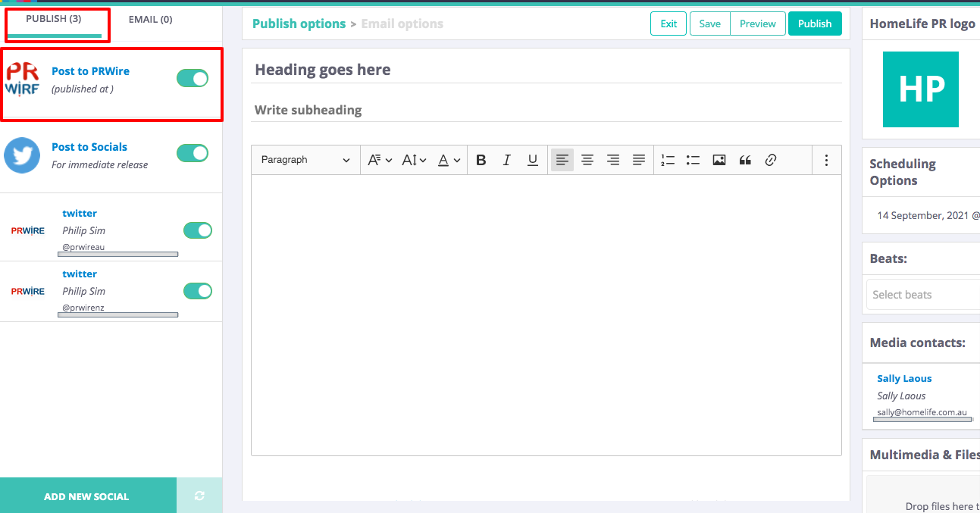Open the Paragraph style dropdown
Image resolution: width=980 pixels, height=513 pixels.
point(305,160)
